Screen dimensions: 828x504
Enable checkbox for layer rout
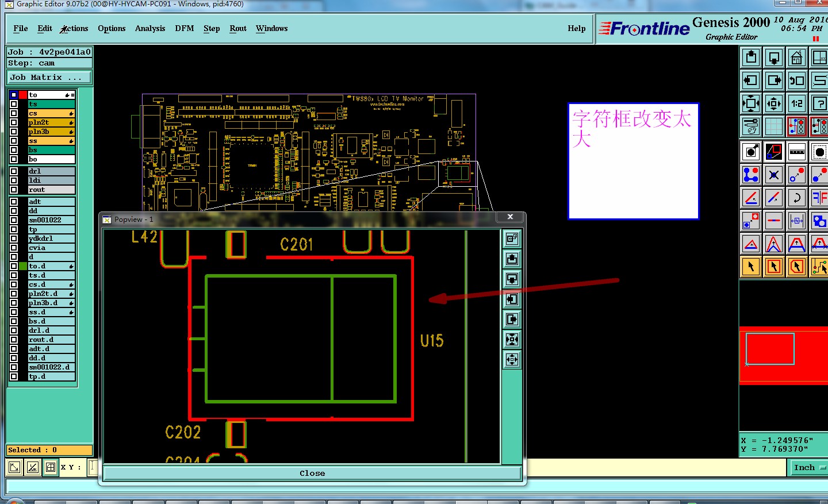pyautogui.click(x=13, y=190)
